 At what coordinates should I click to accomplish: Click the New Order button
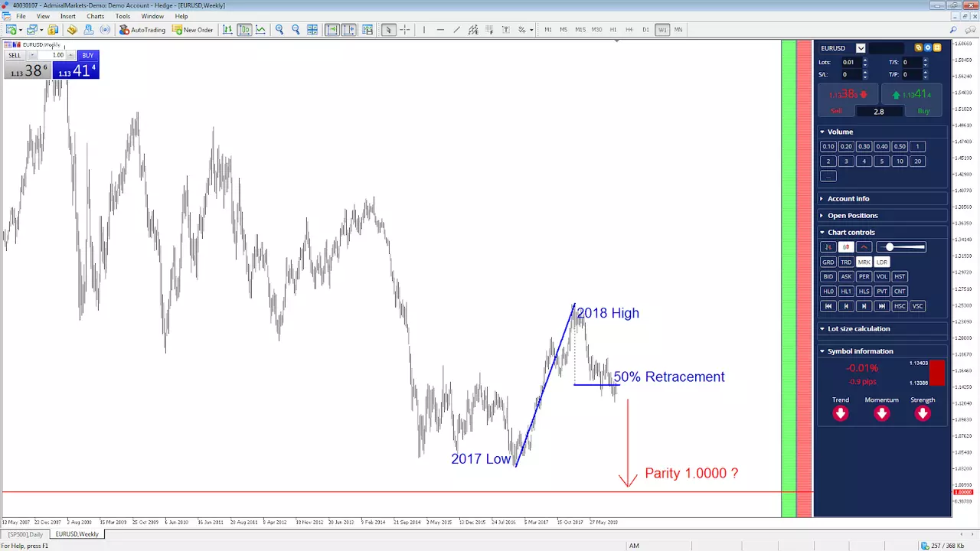point(193,30)
